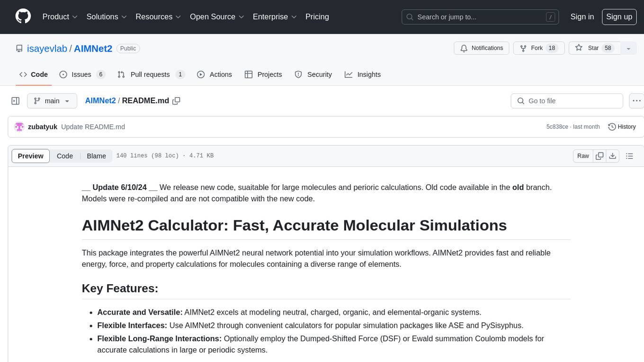Viewport: 644px width, 362px height.
Task: Open the Pricing page
Action: [317, 17]
